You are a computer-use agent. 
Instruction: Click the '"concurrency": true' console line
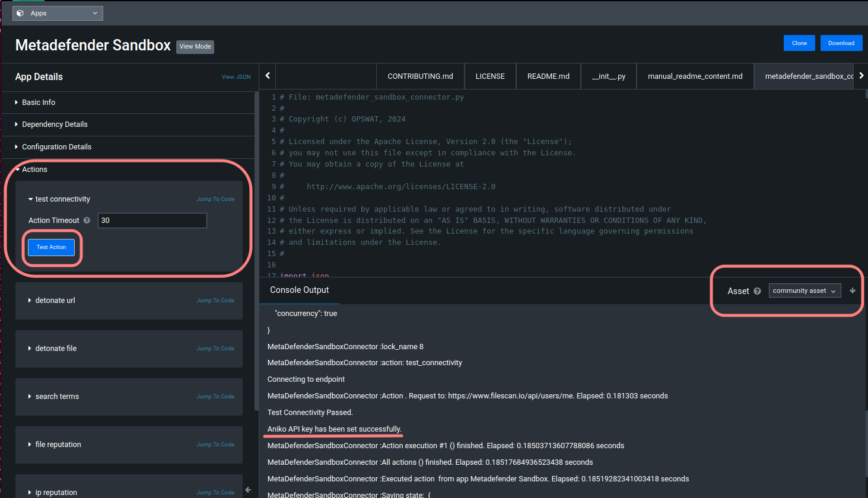pyautogui.click(x=306, y=314)
